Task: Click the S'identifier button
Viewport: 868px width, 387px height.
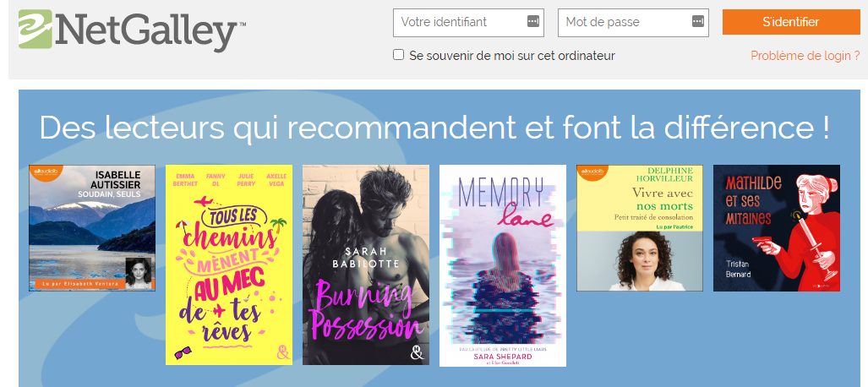Action: tap(791, 22)
